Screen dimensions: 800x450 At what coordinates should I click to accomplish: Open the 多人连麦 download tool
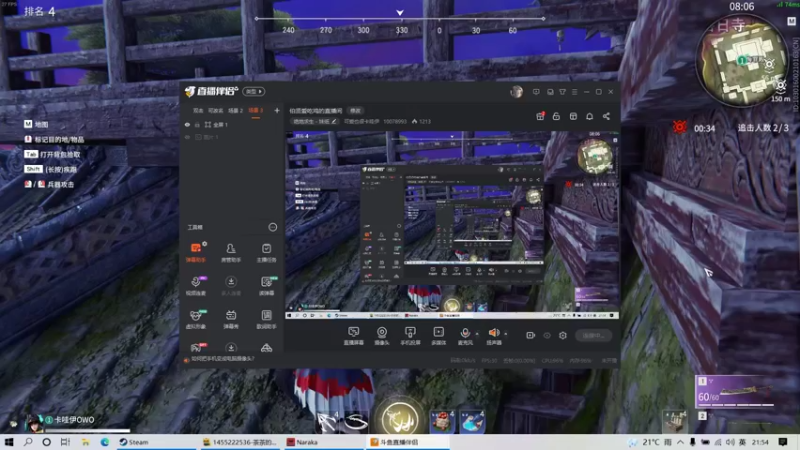click(231, 286)
